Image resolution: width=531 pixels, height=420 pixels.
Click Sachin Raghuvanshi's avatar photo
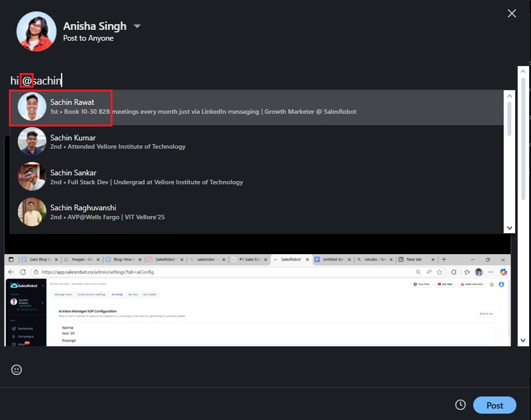32,212
